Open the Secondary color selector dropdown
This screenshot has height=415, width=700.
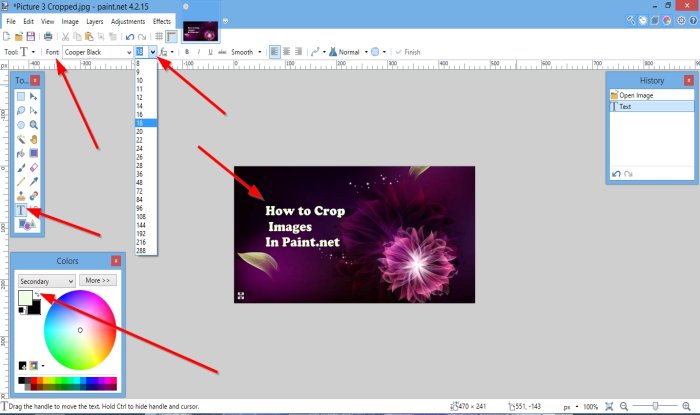[46, 281]
